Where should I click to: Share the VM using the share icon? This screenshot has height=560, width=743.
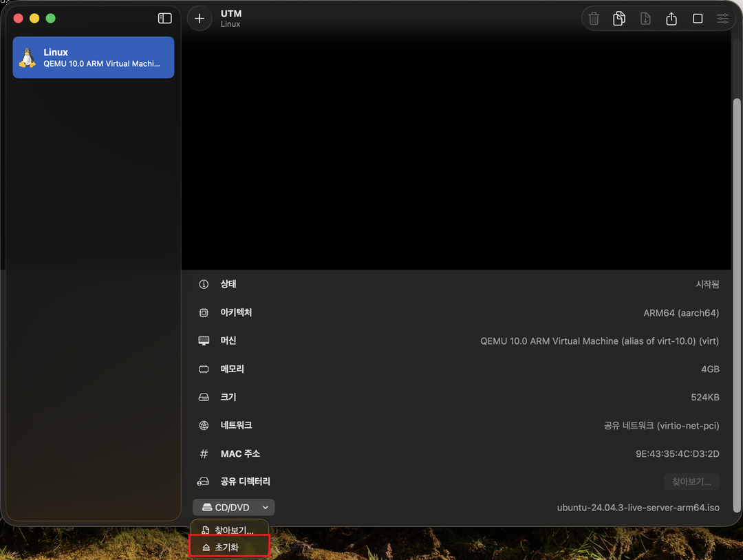click(x=671, y=19)
